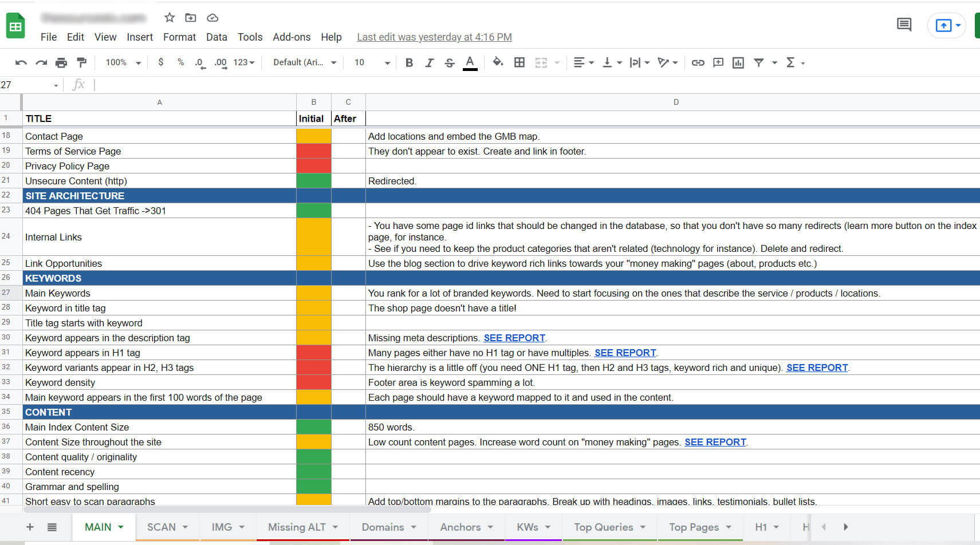The width and height of the screenshot is (980, 545).
Task: Create a filter with funnel icon
Action: coord(759,62)
